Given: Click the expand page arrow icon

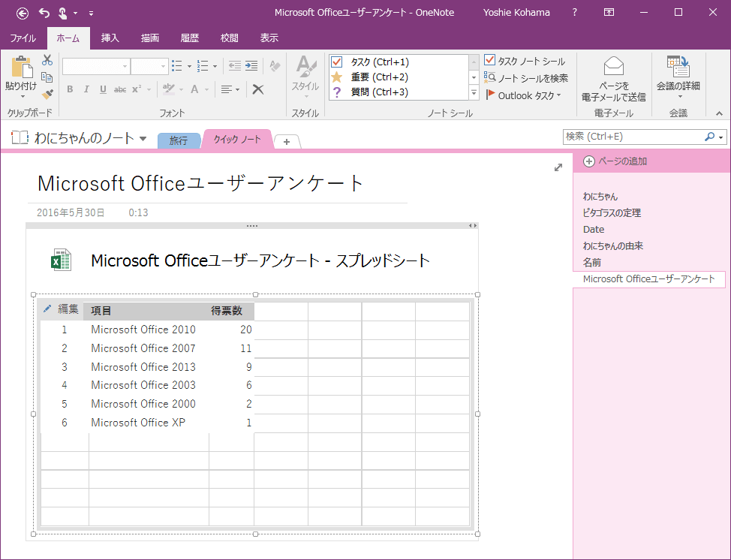Looking at the screenshot, I should click(558, 167).
